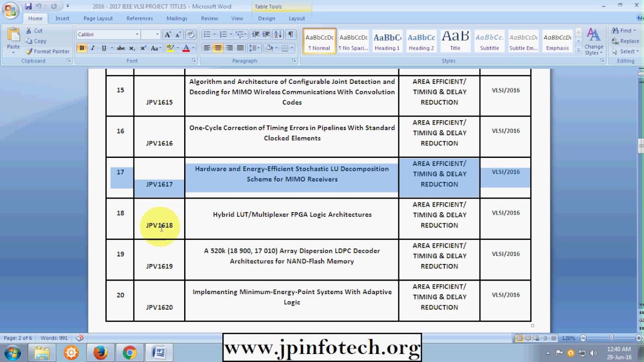Grow font size with the A-up icon

pos(168,34)
